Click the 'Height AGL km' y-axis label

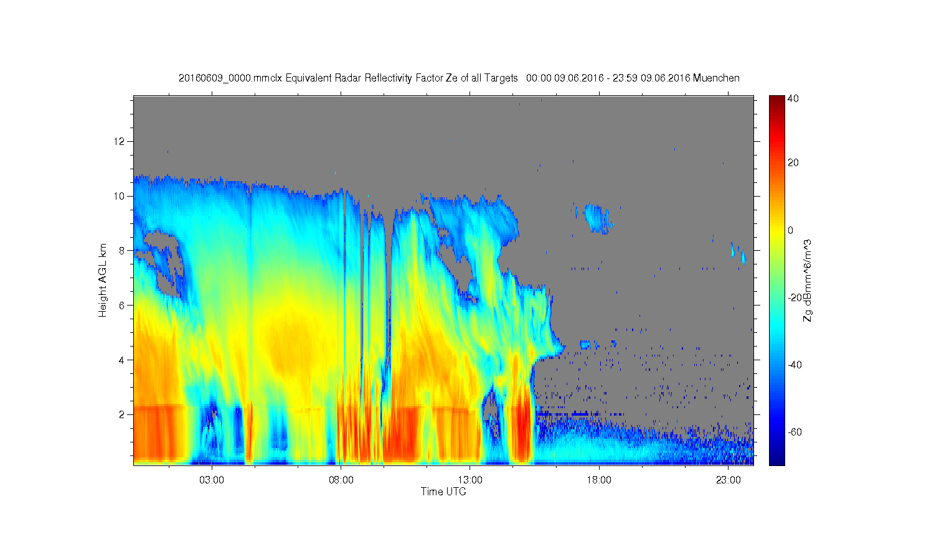pyautogui.click(x=102, y=280)
